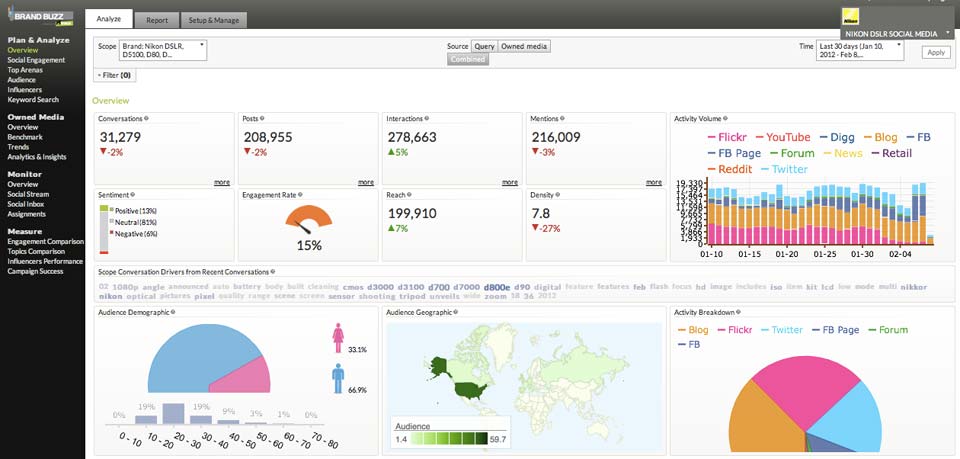
Task: Open more link under Posts
Action: coord(366,182)
